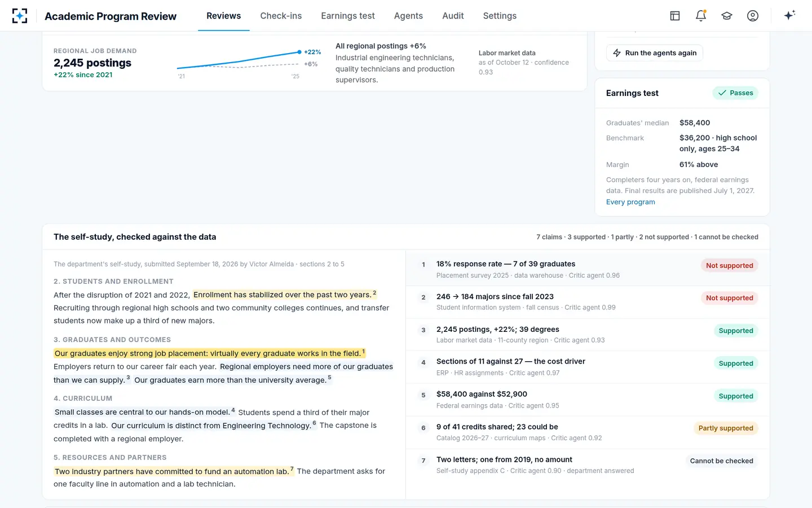Viewport: 812px width, 508px height.
Task: Click the Cannot be checked badge
Action: coord(721,461)
